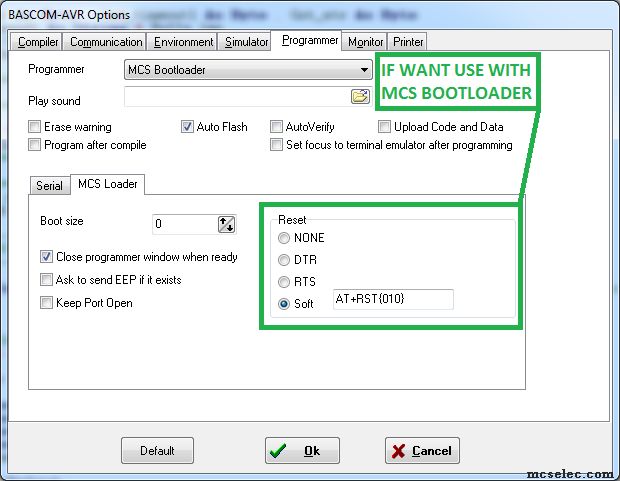Select the MCS Loader sub-tab
620x481 pixels.
pos(108,184)
